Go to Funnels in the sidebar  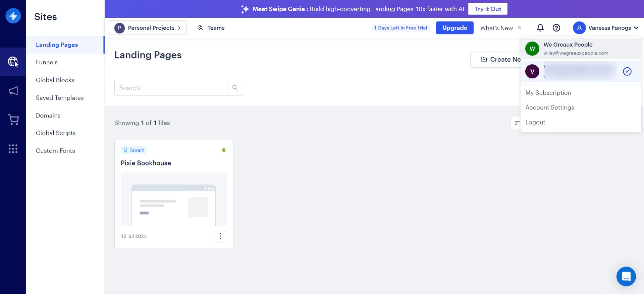[47, 62]
